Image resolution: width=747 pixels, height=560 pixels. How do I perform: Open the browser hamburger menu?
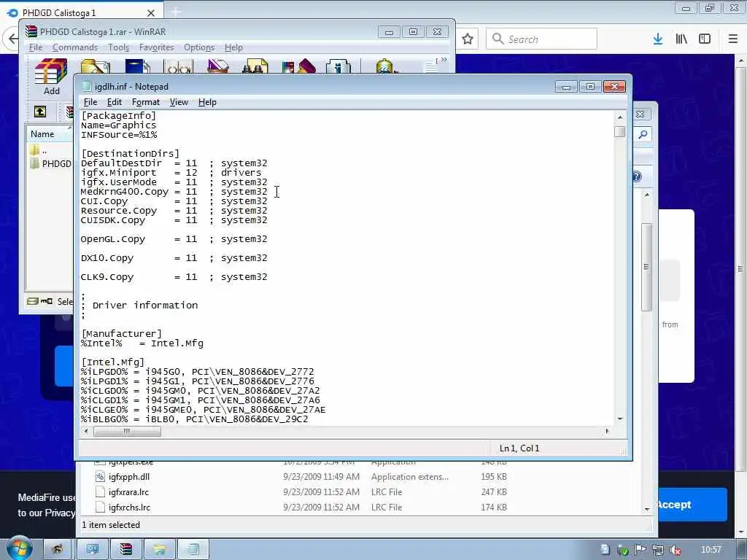732,39
